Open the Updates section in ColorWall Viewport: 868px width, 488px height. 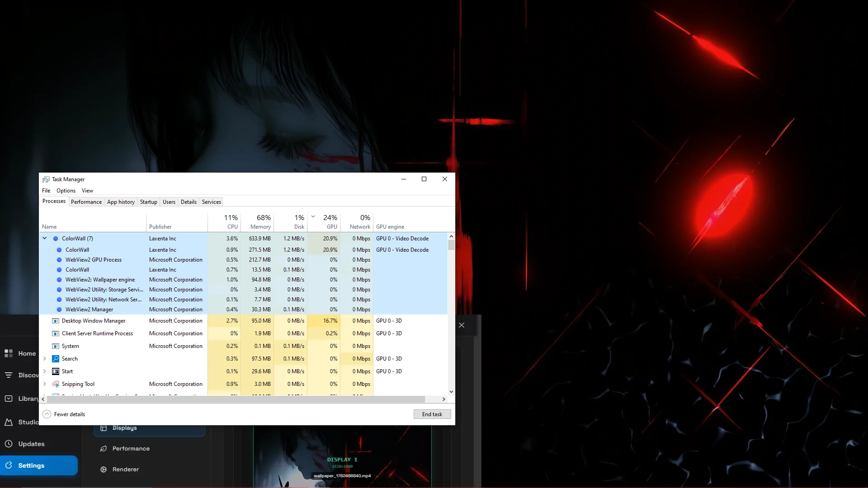[x=25, y=444]
